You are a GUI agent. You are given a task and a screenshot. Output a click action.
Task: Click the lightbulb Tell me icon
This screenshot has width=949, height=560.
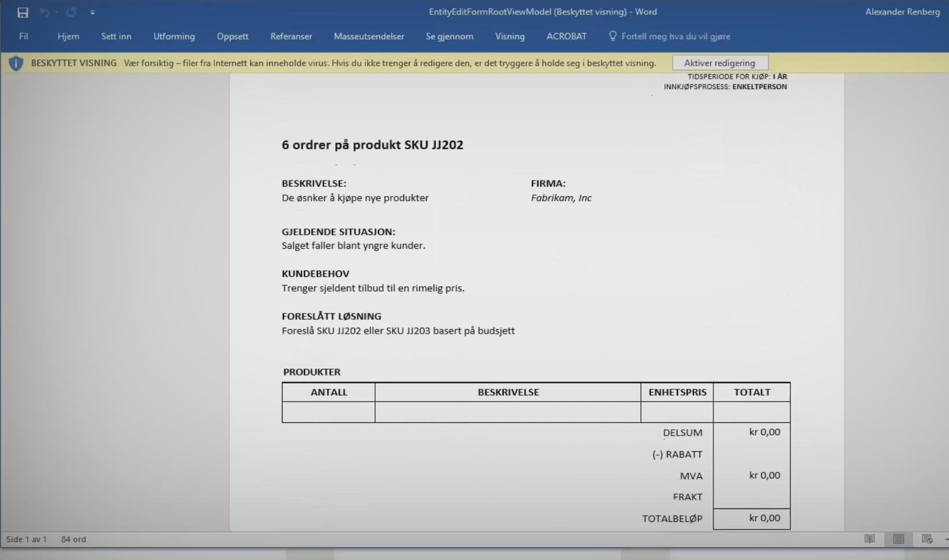(613, 36)
